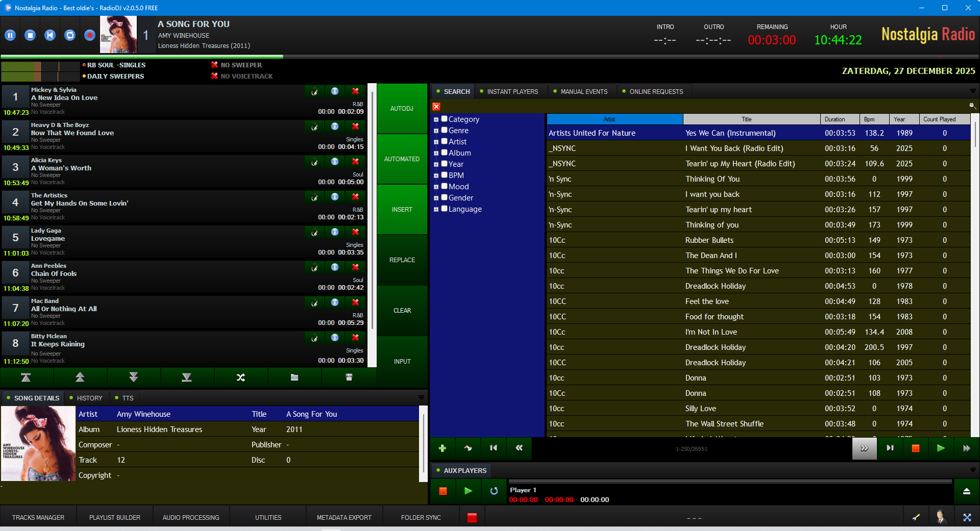
Task: Open the PLAYLIST BUILDER module
Action: click(x=114, y=517)
